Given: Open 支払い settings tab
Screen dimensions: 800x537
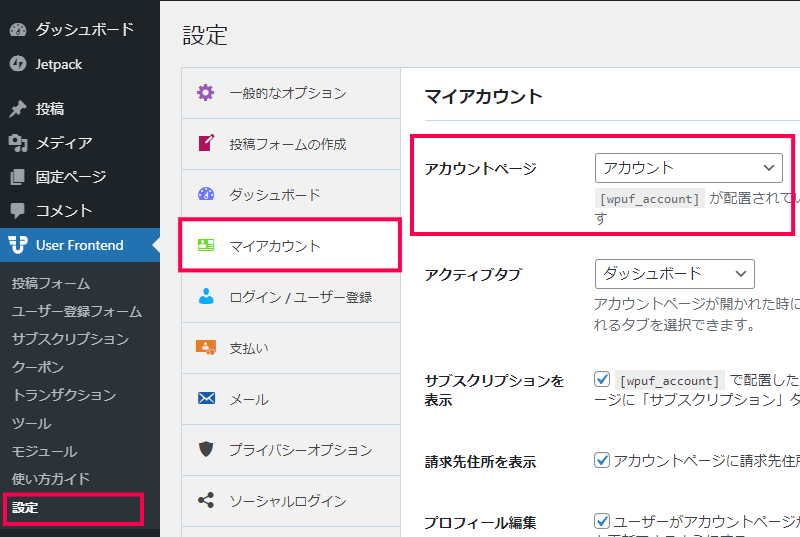Looking at the screenshot, I should click(x=291, y=348).
